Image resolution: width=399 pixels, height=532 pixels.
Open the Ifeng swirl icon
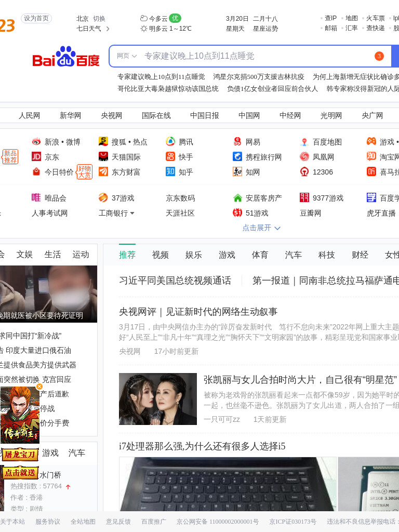[x=304, y=157]
